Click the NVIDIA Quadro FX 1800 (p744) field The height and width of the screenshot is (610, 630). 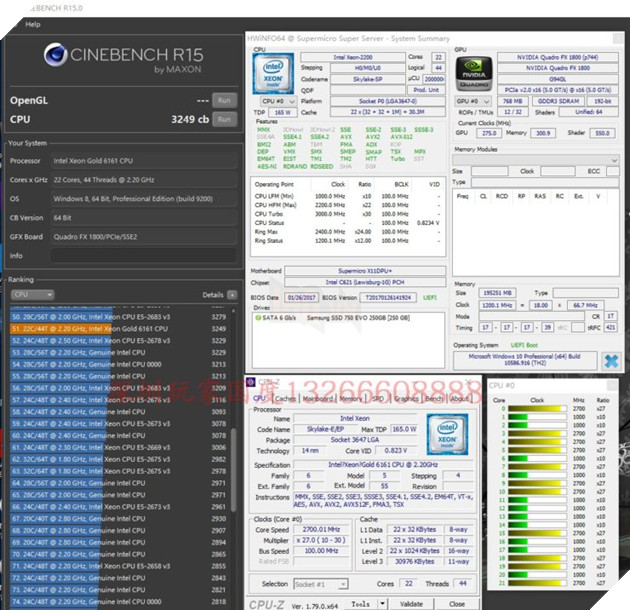[x=557, y=57]
